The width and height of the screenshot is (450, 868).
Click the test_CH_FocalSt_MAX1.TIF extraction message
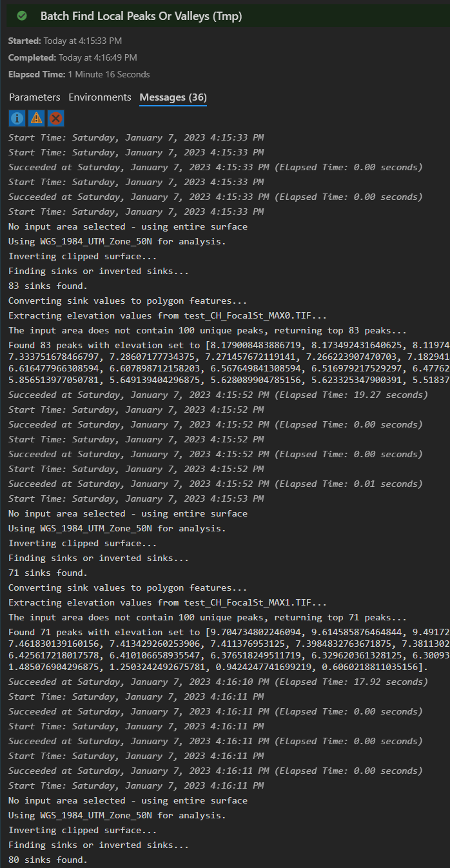pos(168,602)
